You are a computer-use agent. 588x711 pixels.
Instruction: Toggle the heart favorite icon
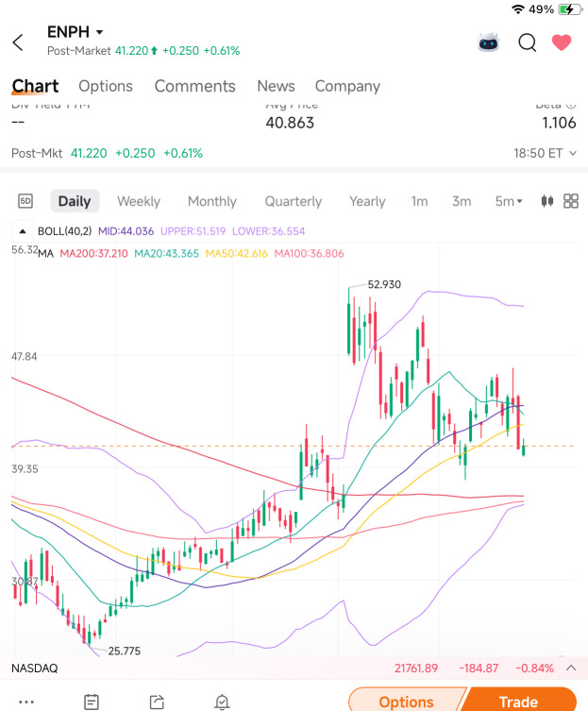(562, 42)
